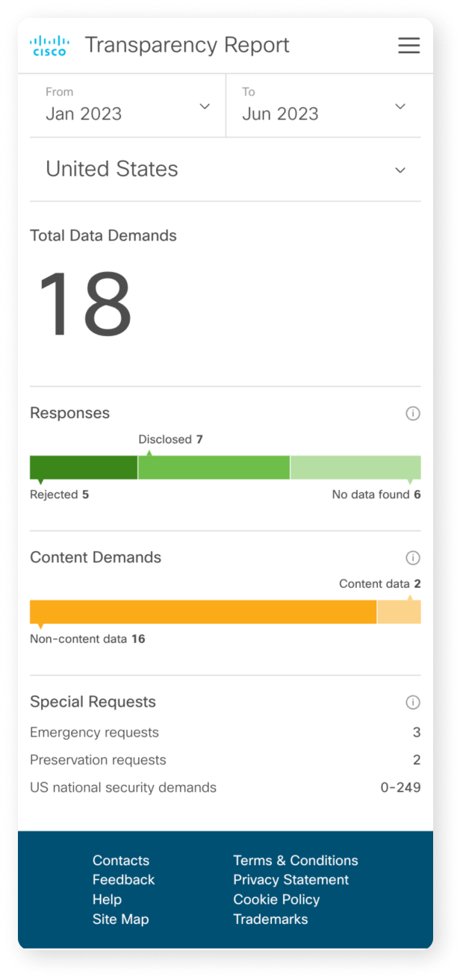Click the orange Non-content data bar
The height and width of the screenshot is (980, 463).
[202, 612]
